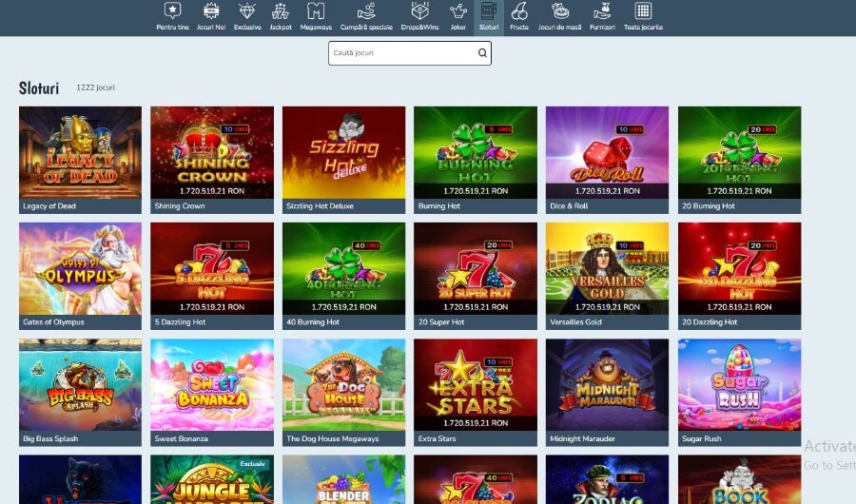Open 20 Burning Hot game thumbnail

(x=739, y=152)
